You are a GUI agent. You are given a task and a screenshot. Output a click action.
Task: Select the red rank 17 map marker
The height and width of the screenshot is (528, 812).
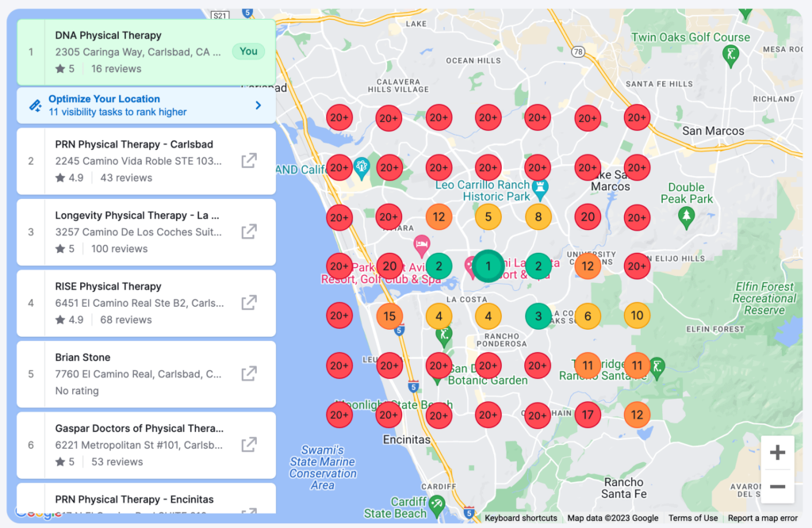coord(588,415)
